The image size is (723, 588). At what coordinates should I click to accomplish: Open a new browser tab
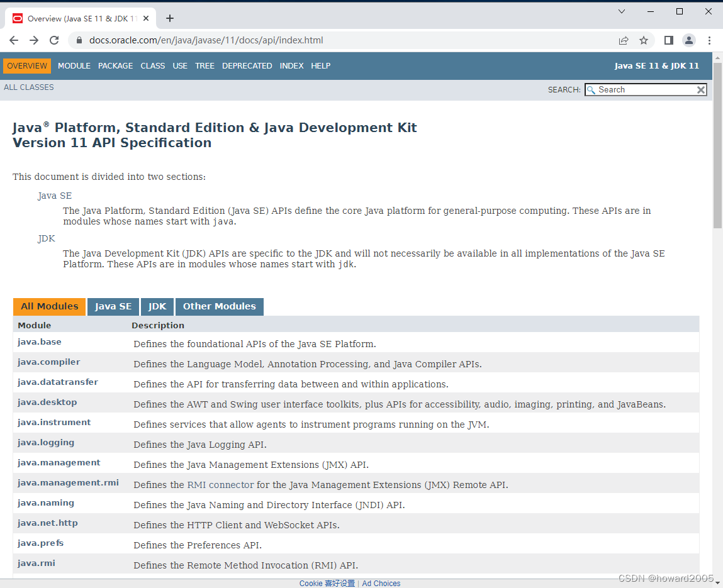click(x=170, y=18)
